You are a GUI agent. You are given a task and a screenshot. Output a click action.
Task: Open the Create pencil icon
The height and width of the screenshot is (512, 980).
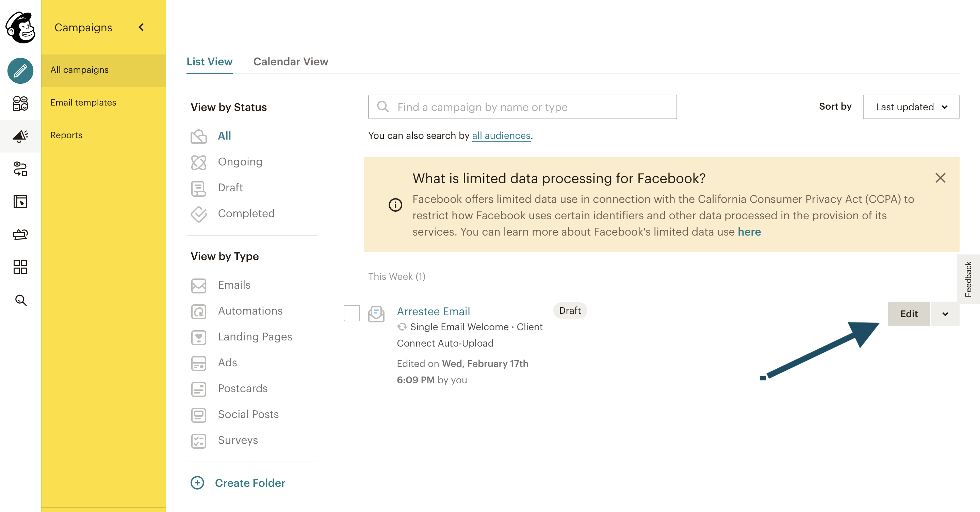click(x=20, y=71)
